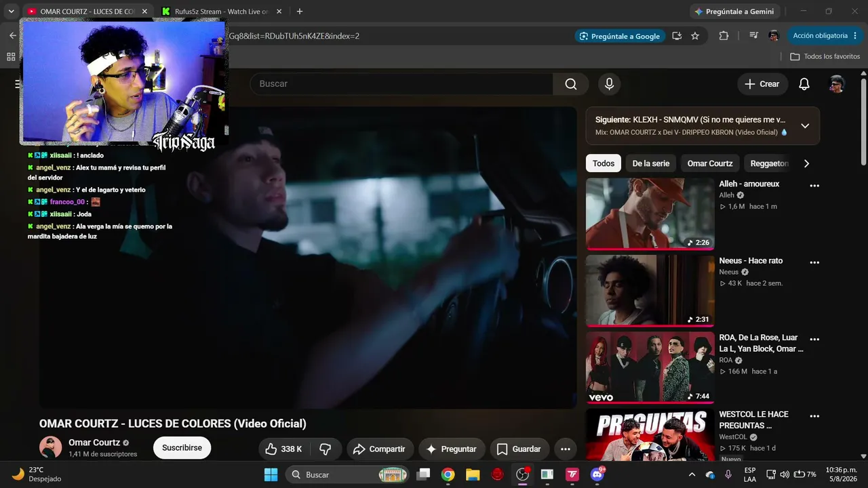Viewport: 868px width, 488px height.
Task: Click the WESTCOL LE HACE PREGUNTAS title
Action: tap(754, 420)
